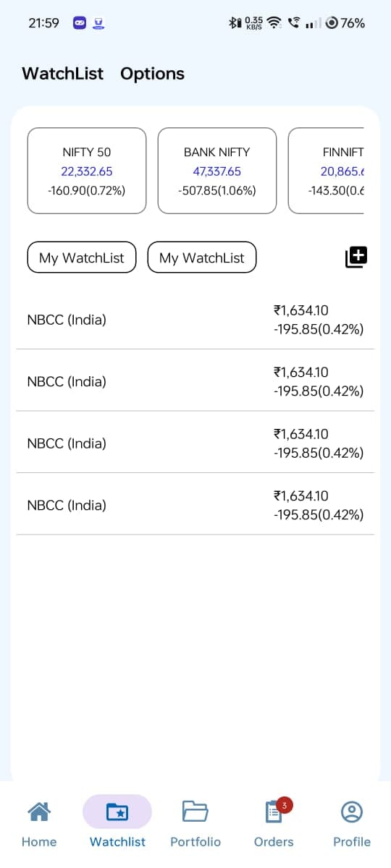Screen dimensions: 391x868
Task: Open the BANK NIFTY index card
Action: tap(217, 171)
